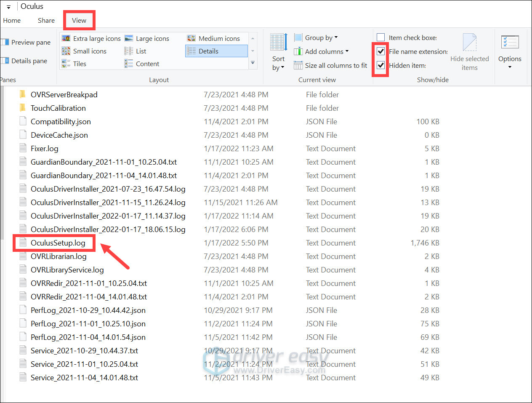This screenshot has width=532, height=403.
Task: Click the DeviceCache.json file icon
Action: pos(23,135)
